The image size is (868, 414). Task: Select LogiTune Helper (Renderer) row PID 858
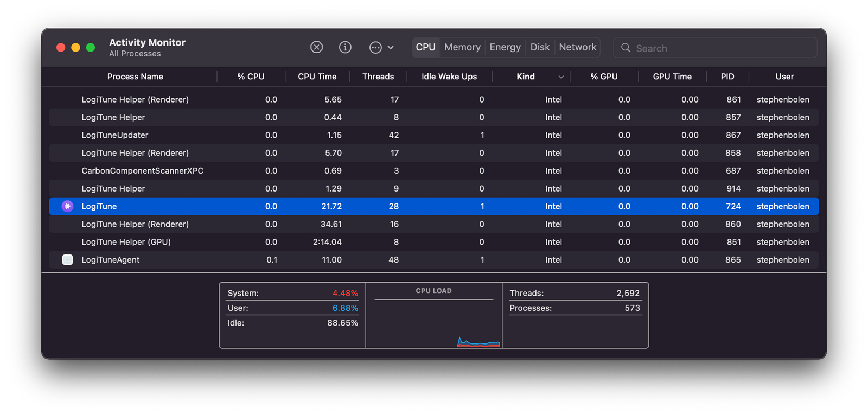point(434,153)
